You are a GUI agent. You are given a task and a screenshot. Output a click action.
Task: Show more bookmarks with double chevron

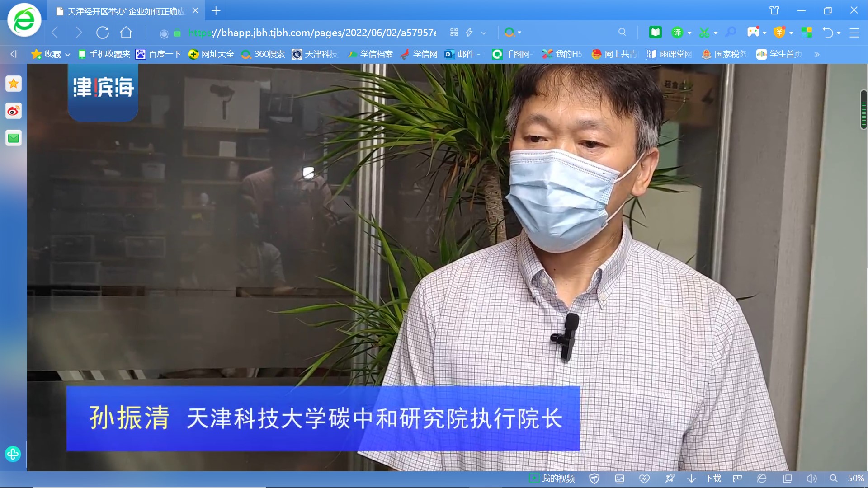[817, 55]
